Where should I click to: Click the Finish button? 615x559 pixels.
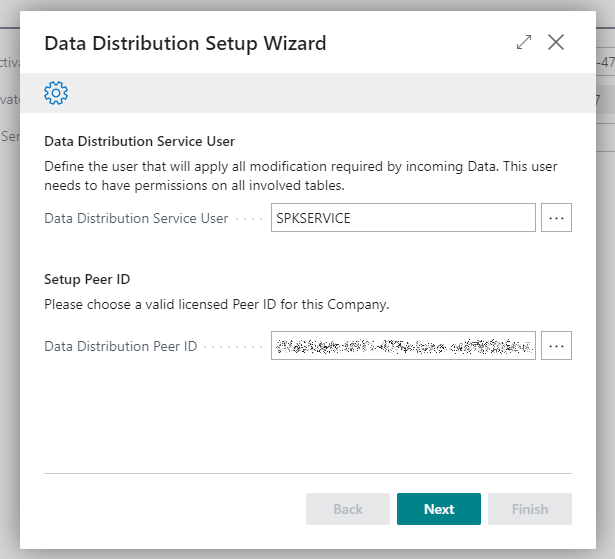(529, 509)
